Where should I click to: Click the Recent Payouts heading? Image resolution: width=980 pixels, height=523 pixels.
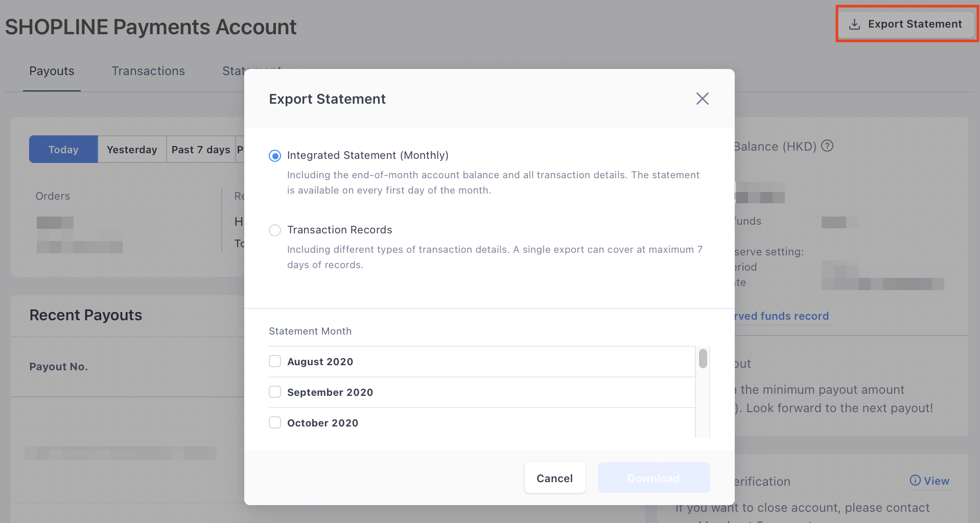coord(86,315)
